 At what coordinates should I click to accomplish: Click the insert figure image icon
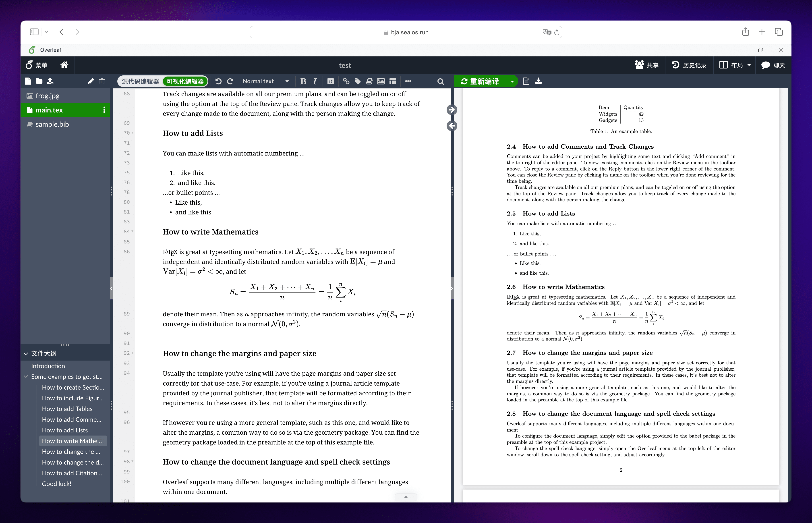pos(381,81)
